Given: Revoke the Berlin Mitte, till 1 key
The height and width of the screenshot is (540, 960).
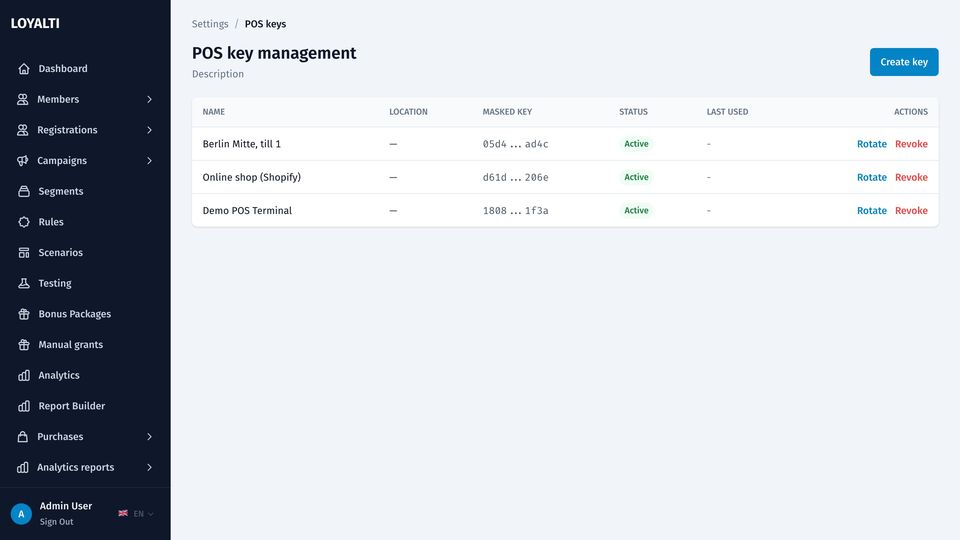Looking at the screenshot, I should pyautogui.click(x=911, y=144).
